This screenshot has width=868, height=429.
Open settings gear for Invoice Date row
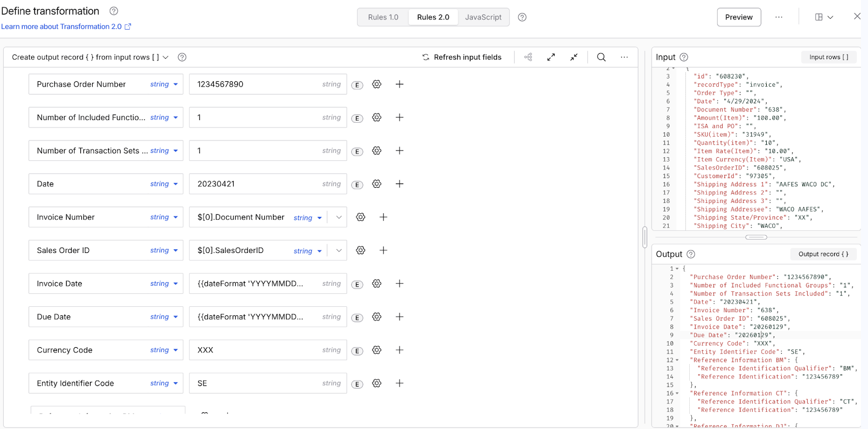(x=377, y=284)
